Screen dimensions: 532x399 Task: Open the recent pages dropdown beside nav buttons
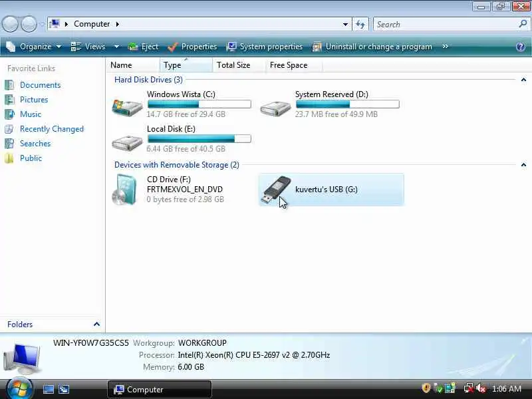coord(42,25)
